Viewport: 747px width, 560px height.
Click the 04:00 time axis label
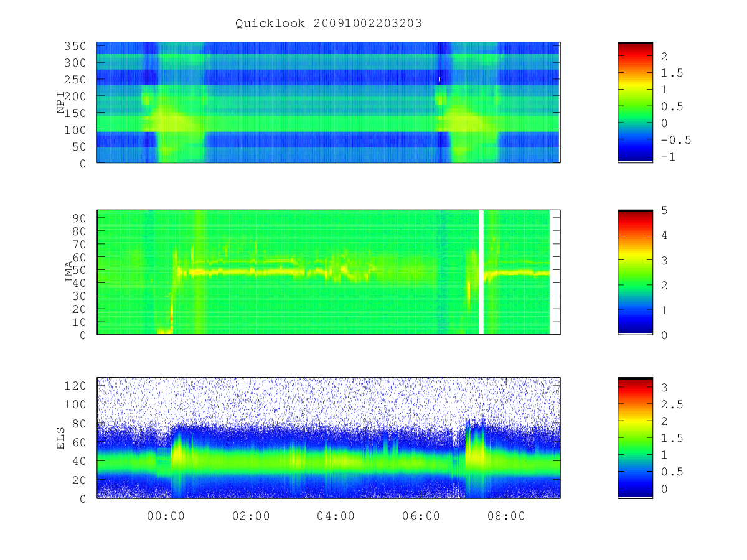[x=336, y=516]
